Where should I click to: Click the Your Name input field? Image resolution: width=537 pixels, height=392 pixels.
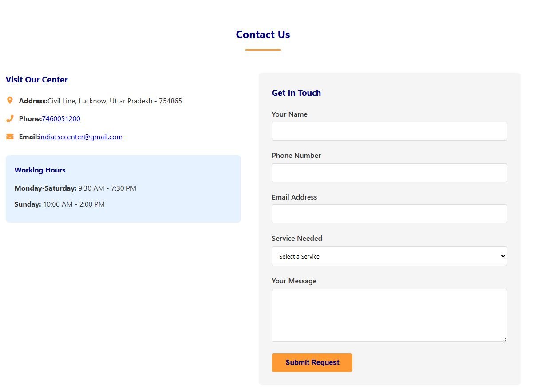tap(389, 131)
